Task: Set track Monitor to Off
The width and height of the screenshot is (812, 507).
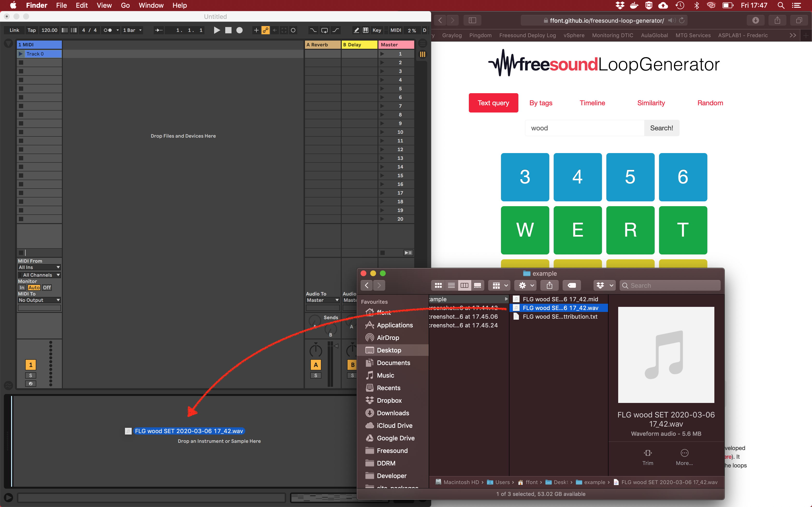Action: point(47,287)
